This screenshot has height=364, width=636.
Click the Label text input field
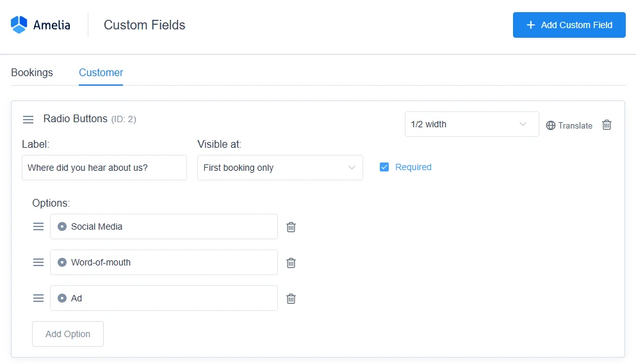[x=104, y=168]
